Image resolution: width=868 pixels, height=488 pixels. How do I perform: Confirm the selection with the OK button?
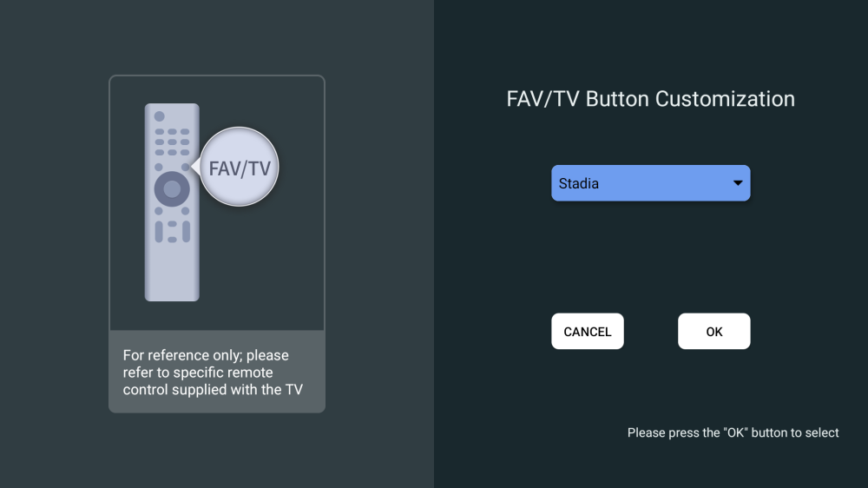click(713, 332)
